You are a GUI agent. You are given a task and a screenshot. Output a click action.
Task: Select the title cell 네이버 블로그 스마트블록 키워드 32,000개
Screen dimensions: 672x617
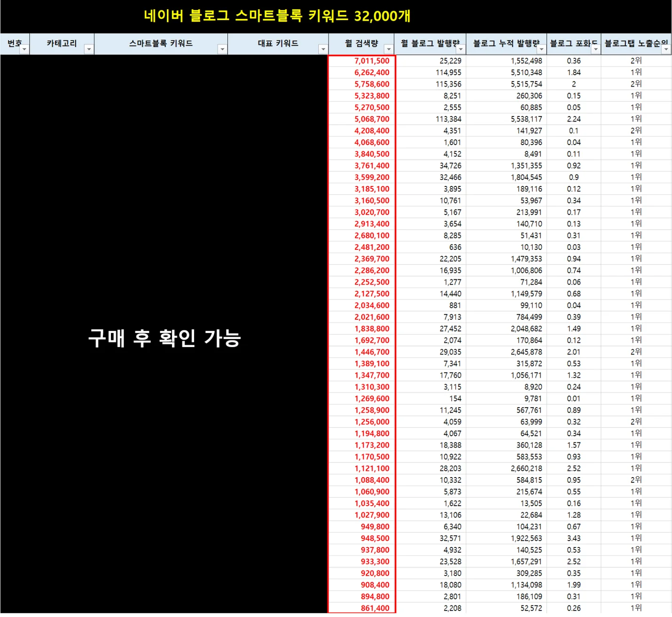(x=277, y=16)
